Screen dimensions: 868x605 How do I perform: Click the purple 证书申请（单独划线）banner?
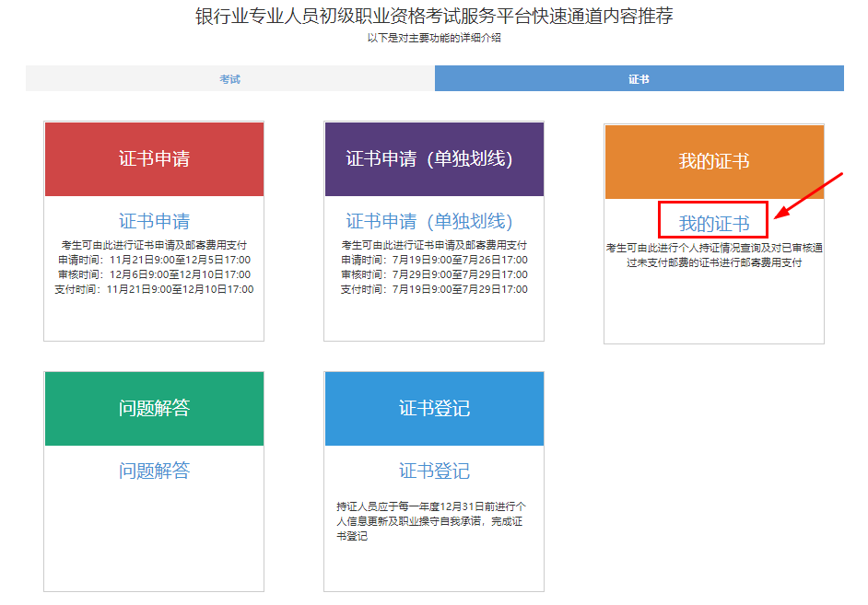(434, 159)
